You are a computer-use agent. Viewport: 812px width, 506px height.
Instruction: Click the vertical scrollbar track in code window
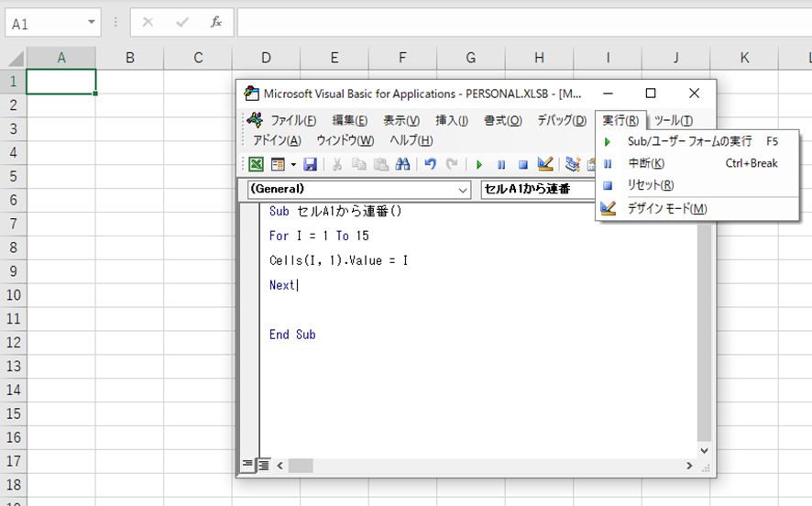(x=704, y=332)
